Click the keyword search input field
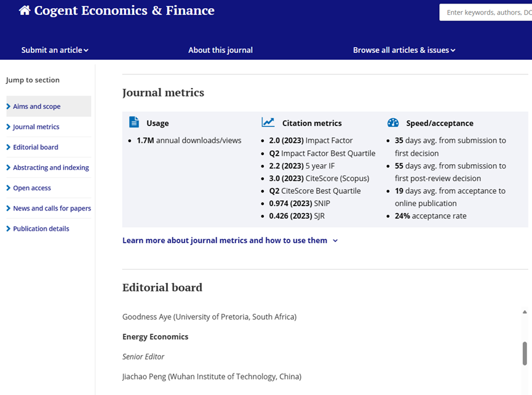 (x=486, y=12)
